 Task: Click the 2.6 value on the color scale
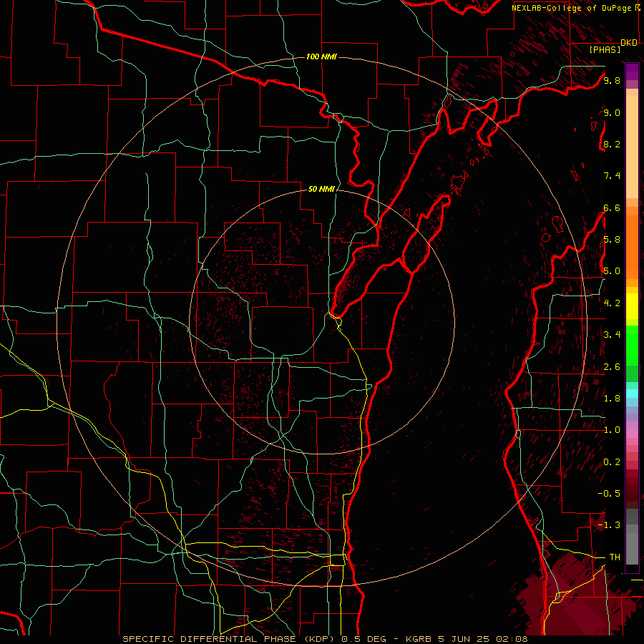coord(612,367)
